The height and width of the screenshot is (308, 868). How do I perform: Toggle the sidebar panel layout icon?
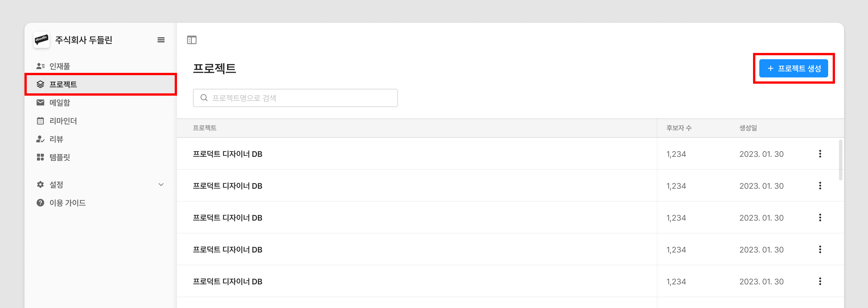(192, 40)
